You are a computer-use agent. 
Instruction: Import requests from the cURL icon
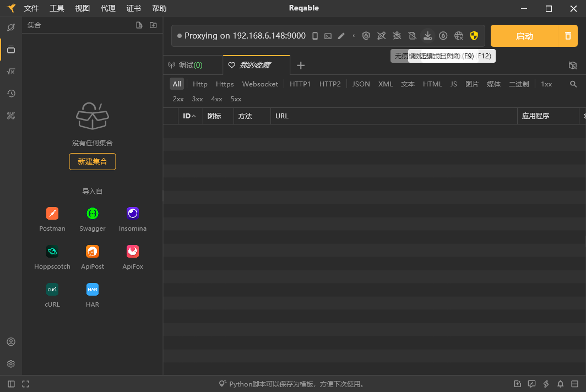click(x=52, y=289)
